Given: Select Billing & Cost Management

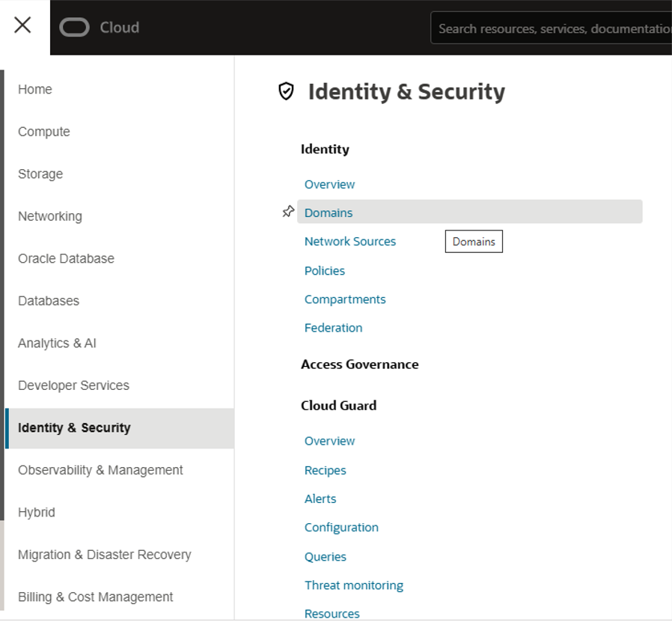Looking at the screenshot, I should (x=94, y=597).
